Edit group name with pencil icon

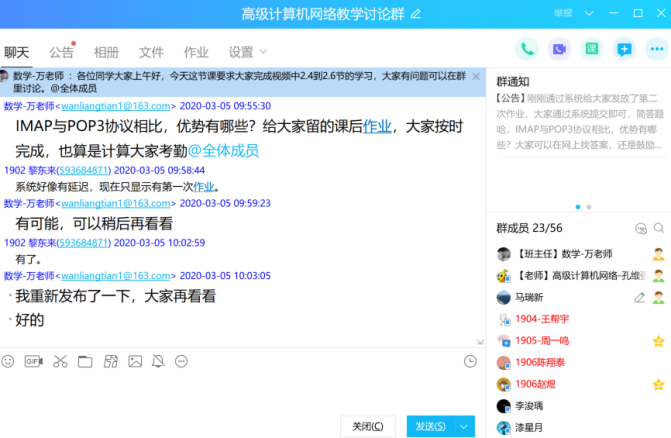[x=416, y=13]
